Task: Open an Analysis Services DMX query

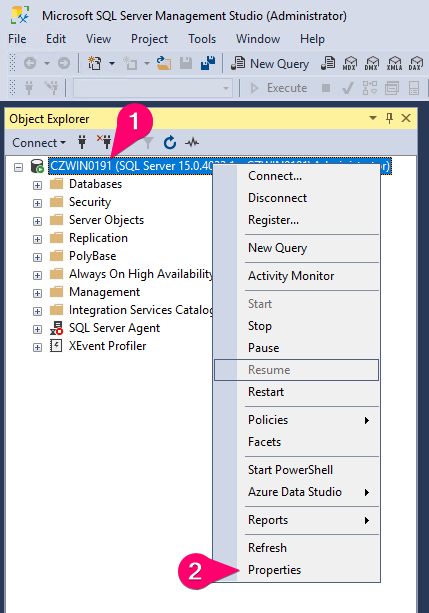Action: pos(372,63)
